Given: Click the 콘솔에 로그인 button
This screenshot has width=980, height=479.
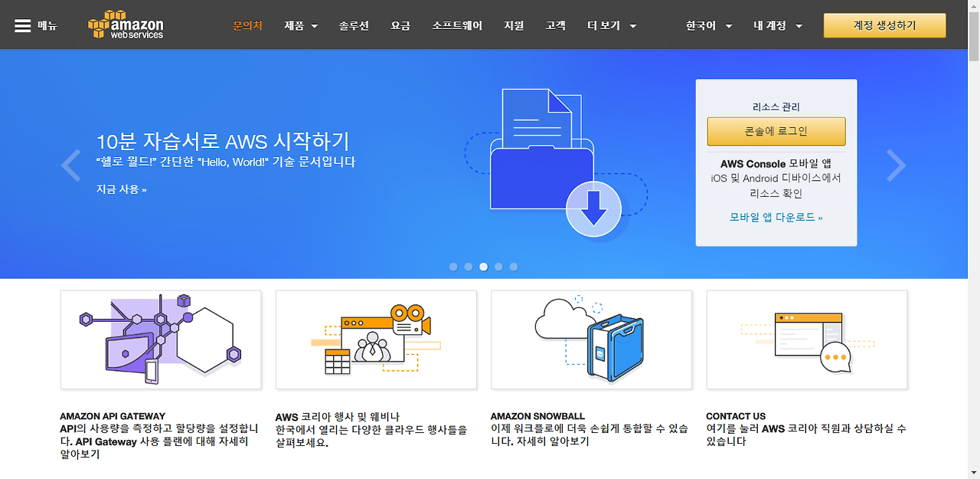Looking at the screenshot, I should [x=776, y=131].
